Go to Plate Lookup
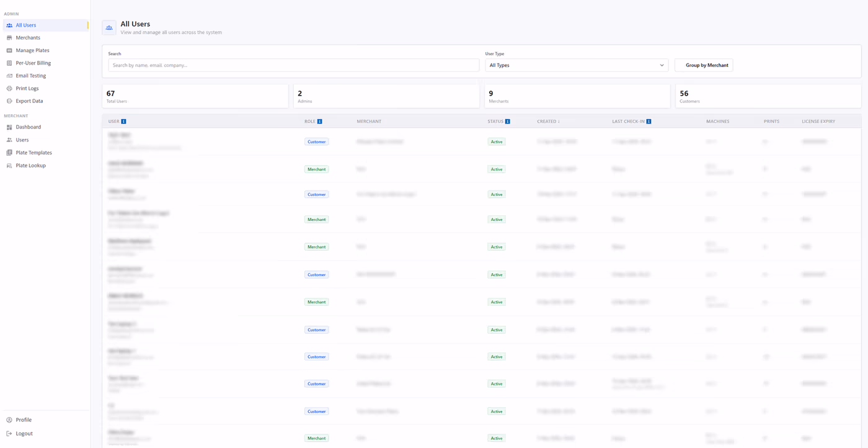 (30, 166)
